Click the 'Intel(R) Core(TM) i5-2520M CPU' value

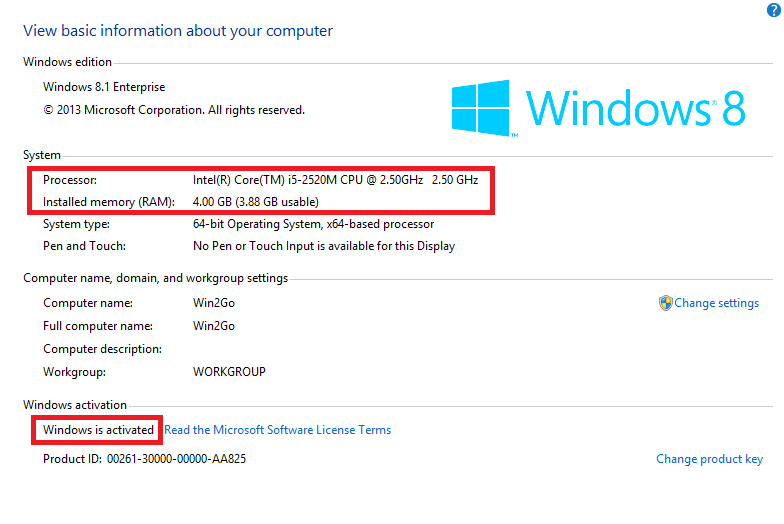pyautogui.click(x=336, y=180)
